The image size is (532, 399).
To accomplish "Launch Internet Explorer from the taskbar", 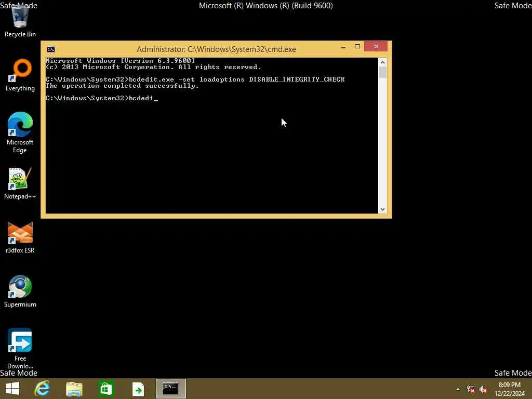I will 42,389.
